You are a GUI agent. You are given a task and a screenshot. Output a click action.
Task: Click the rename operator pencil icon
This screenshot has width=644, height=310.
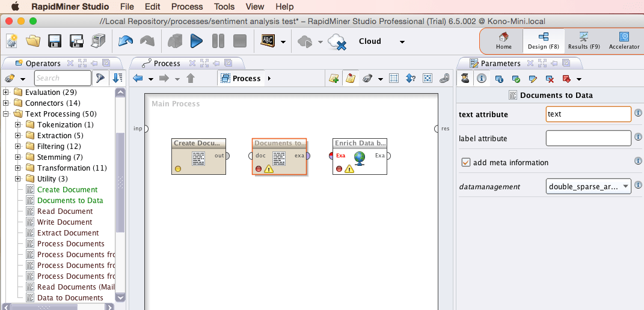(x=533, y=79)
